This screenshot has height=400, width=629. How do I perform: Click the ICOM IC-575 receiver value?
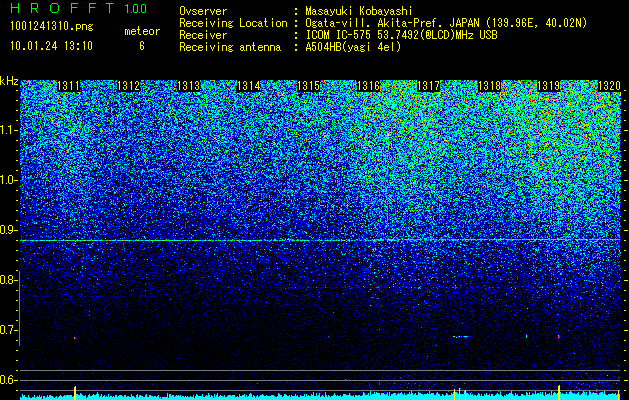coord(401,35)
